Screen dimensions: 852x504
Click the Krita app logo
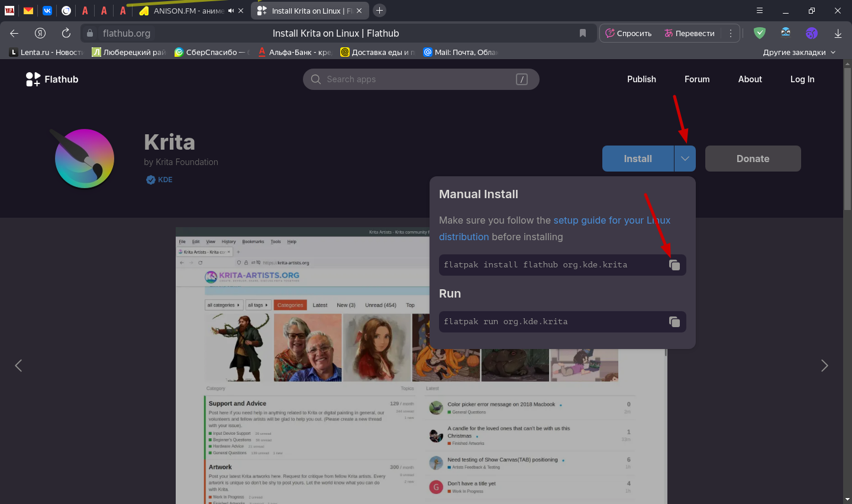(83, 159)
